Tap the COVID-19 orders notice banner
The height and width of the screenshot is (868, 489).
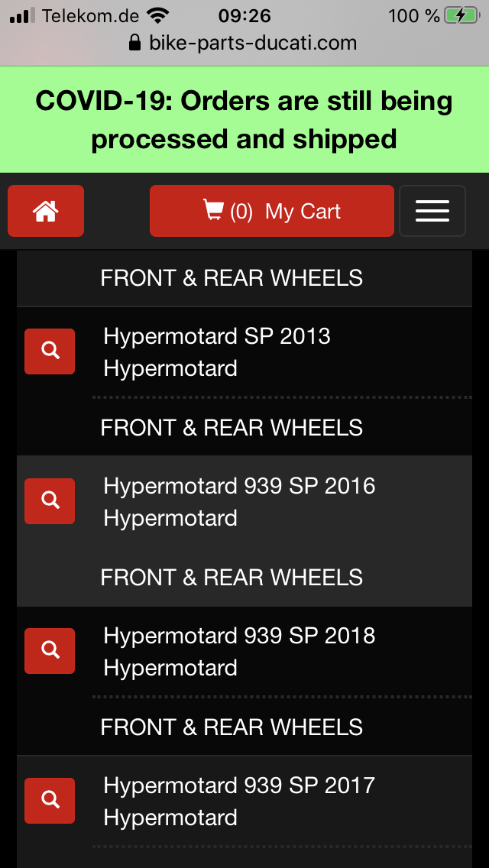[244, 119]
